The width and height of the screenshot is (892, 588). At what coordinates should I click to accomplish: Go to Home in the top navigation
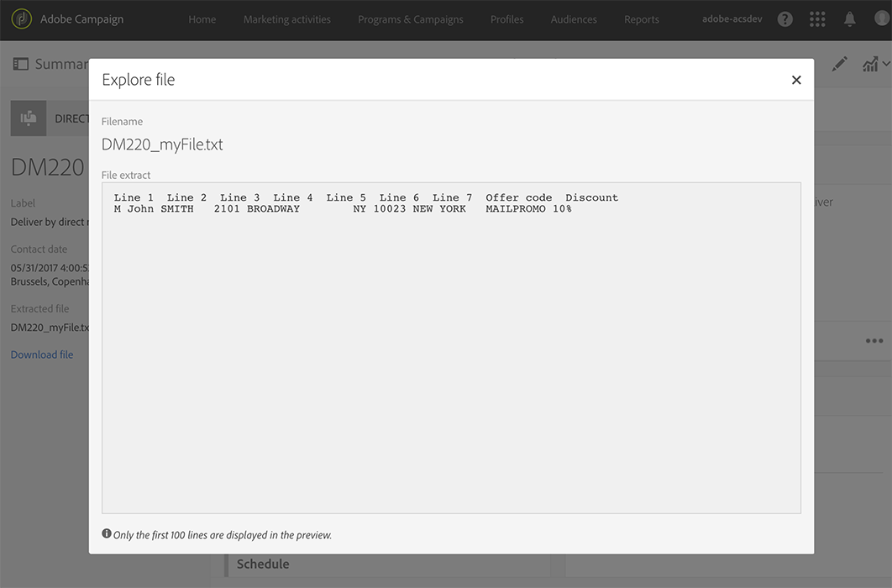[202, 19]
